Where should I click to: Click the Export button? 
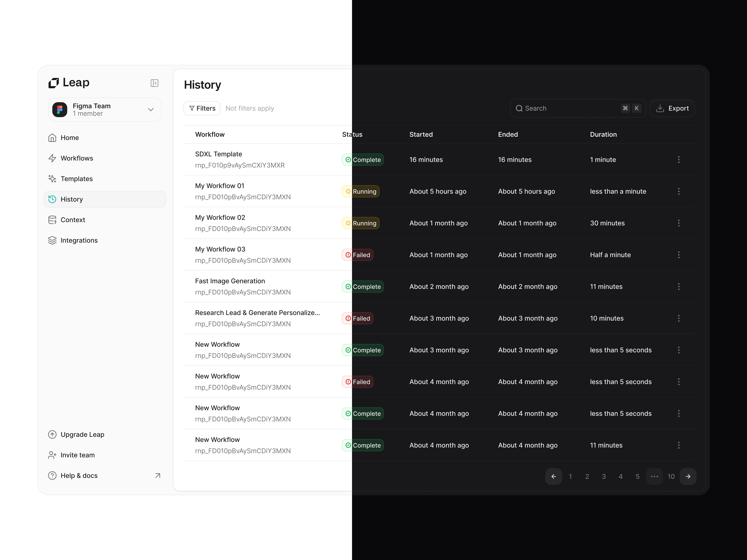[672, 108]
